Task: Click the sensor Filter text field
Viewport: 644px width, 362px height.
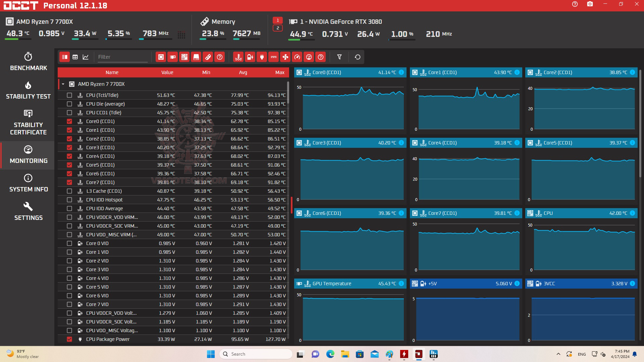Action: tap(122, 57)
